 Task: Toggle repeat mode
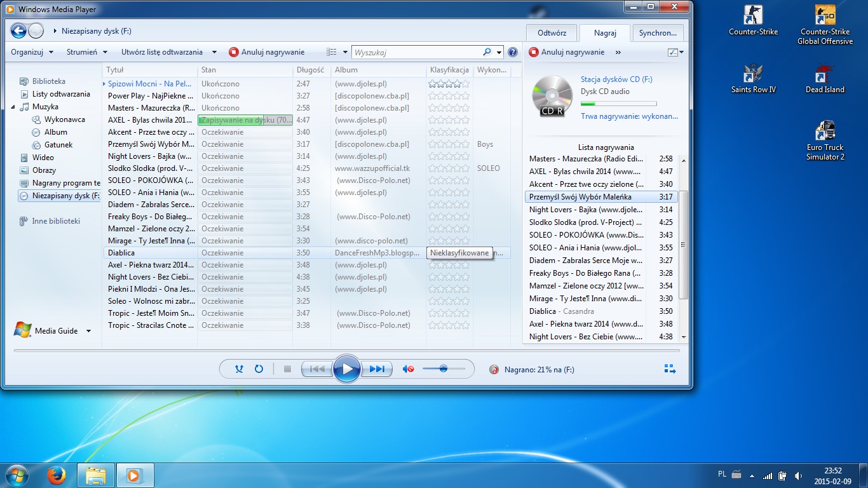click(259, 369)
